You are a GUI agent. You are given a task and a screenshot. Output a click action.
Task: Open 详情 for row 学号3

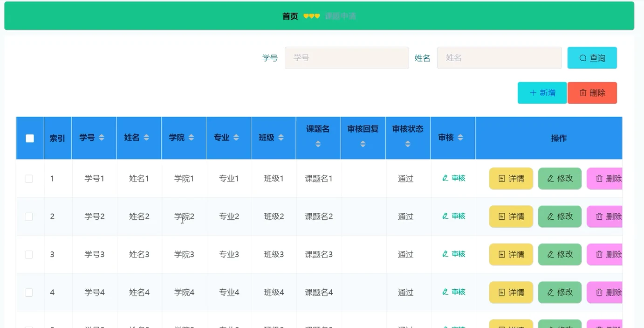[511, 254]
